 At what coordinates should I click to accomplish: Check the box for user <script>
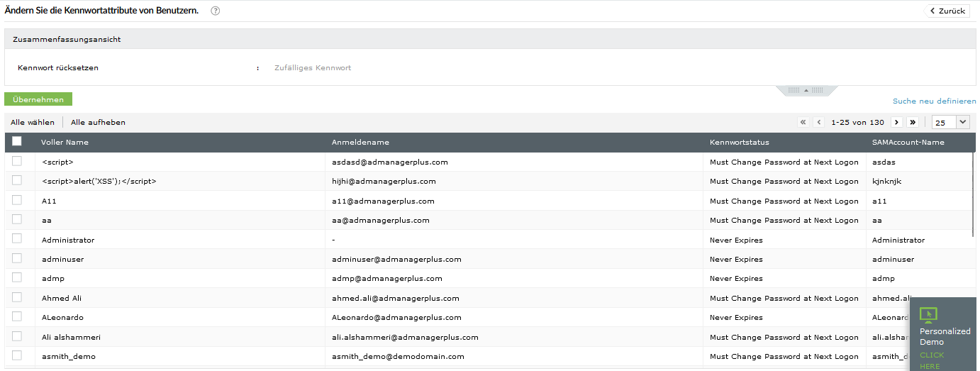17,161
